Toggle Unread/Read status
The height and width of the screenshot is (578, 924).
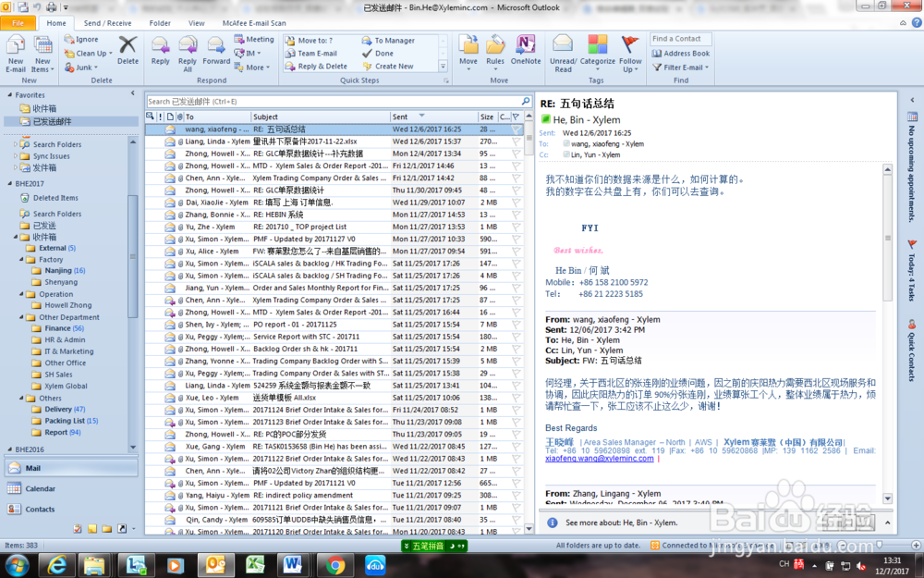click(x=563, y=53)
